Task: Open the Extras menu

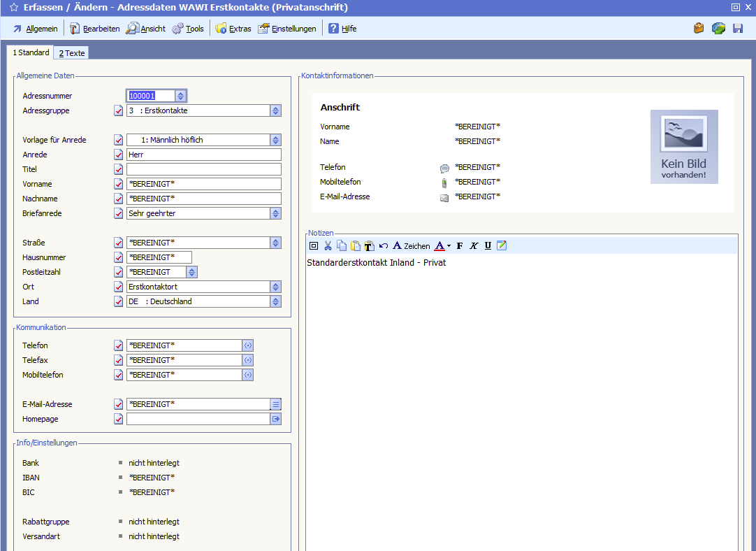Action: pyautogui.click(x=233, y=29)
